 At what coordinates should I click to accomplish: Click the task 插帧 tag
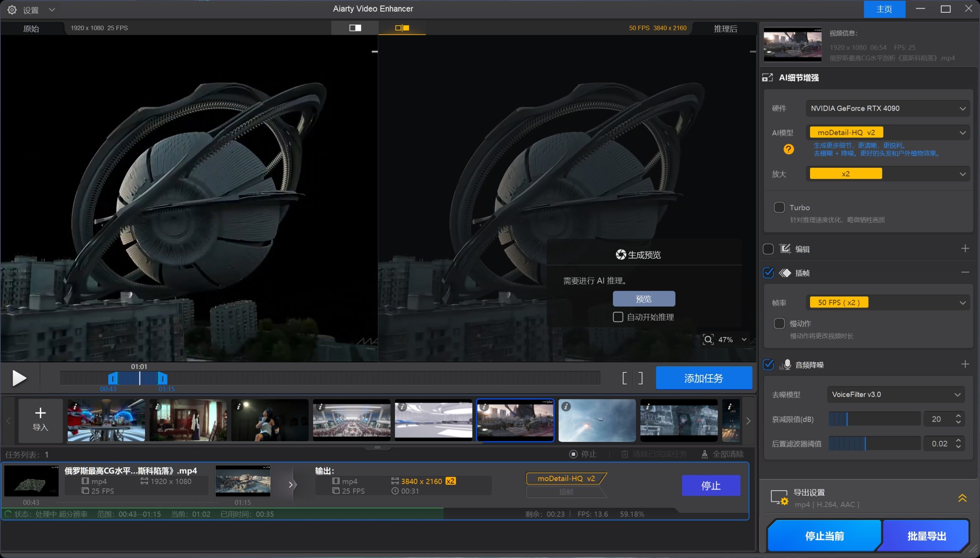[x=566, y=492]
